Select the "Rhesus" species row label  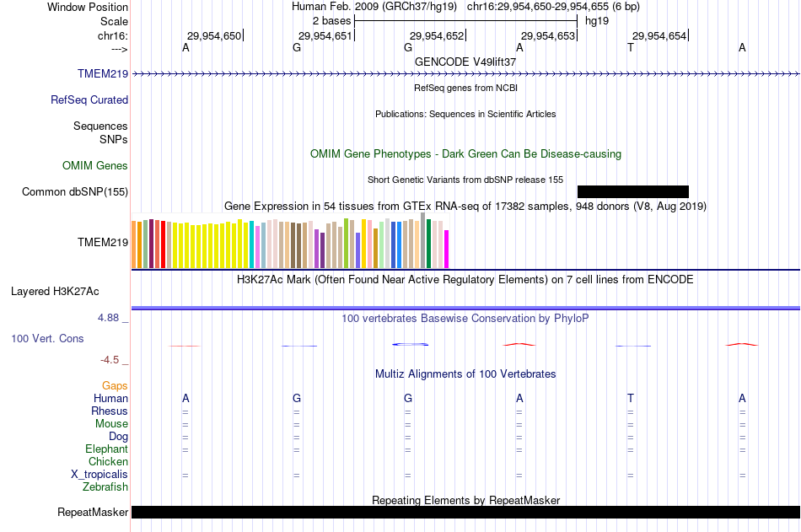[x=110, y=411]
